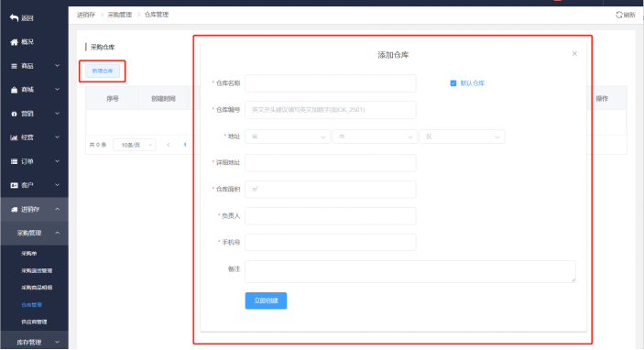
Task: Open the 10条/页 page size dropdown
Action: tap(135, 145)
